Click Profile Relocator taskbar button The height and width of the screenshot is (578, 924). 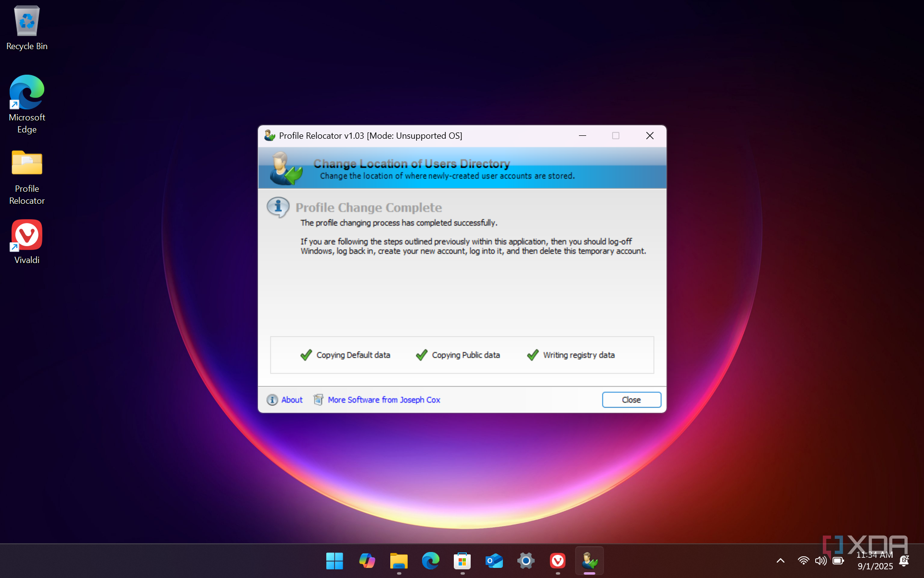[x=590, y=561]
